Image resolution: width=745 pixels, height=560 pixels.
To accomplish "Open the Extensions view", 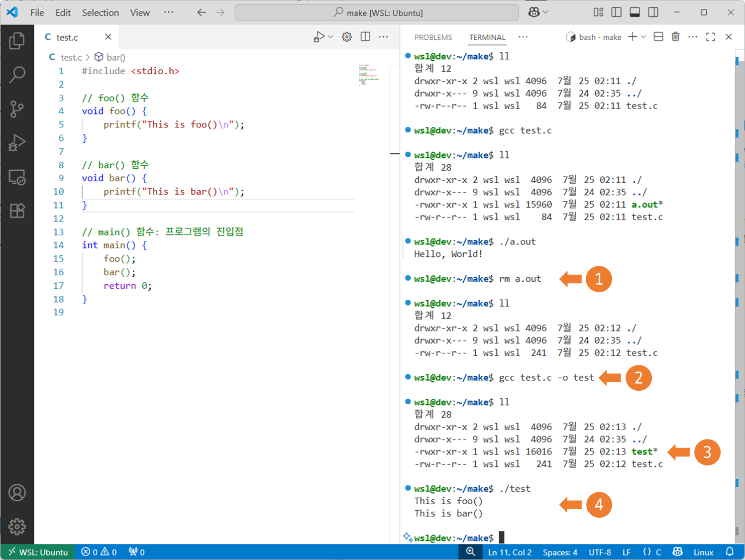I will click(x=17, y=211).
